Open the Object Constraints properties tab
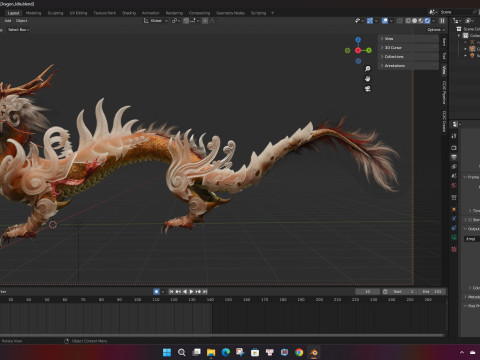This screenshot has height=360, width=480. click(x=454, y=228)
